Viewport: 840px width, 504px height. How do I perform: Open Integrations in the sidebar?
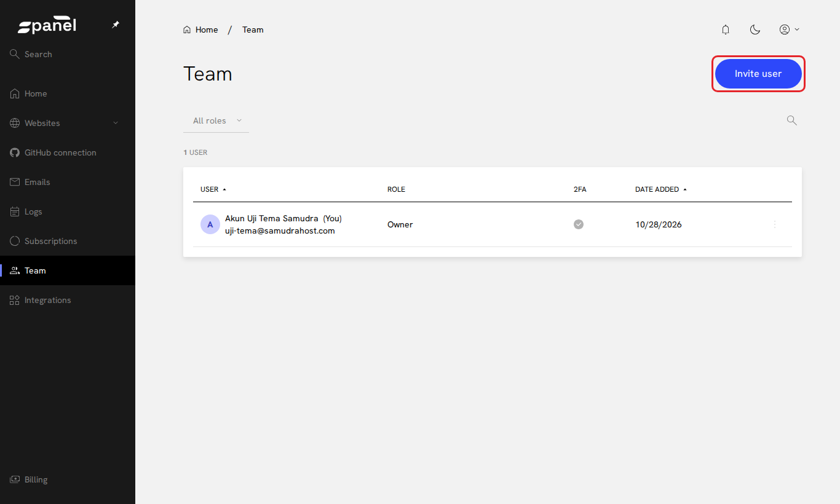click(68, 300)
